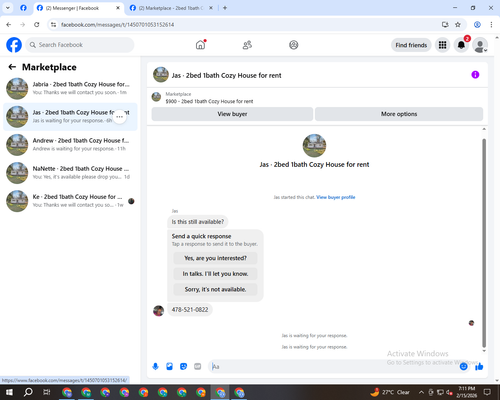Show hidden system tray icons
Screen dimensions: 500x400
[421, 392]
